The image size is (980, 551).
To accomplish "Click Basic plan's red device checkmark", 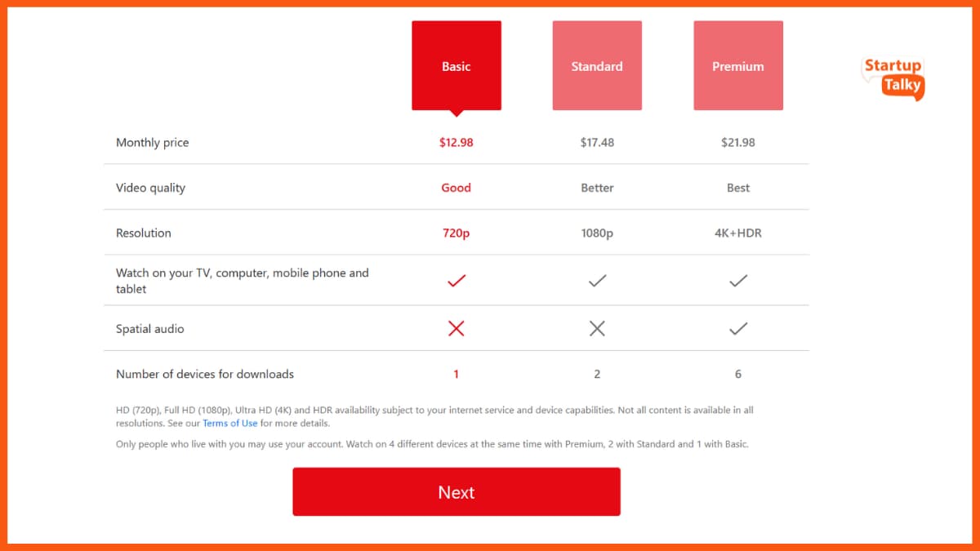I will 457,281.
